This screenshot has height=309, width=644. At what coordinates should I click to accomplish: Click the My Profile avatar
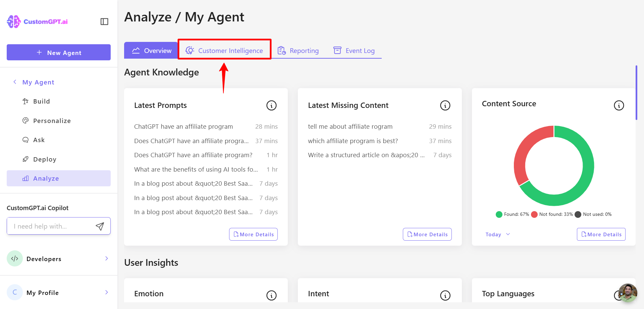point(15,292)
